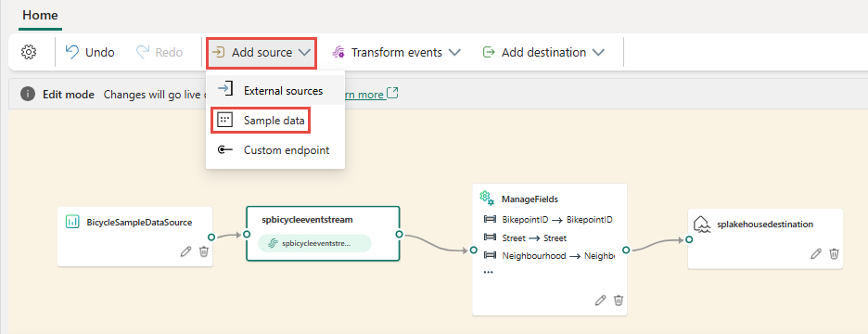This screenshot has width=868, height=334.
Task: Select the BikepointID field mapping row
Action: [548, 219]
